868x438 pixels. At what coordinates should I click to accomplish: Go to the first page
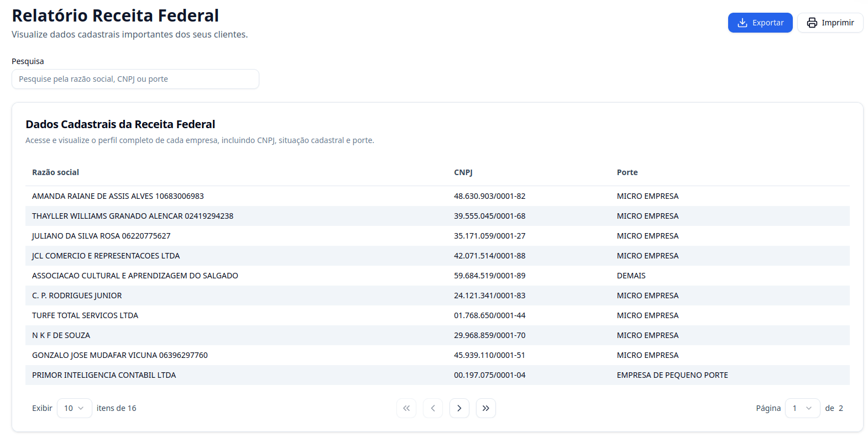[406, 408]
